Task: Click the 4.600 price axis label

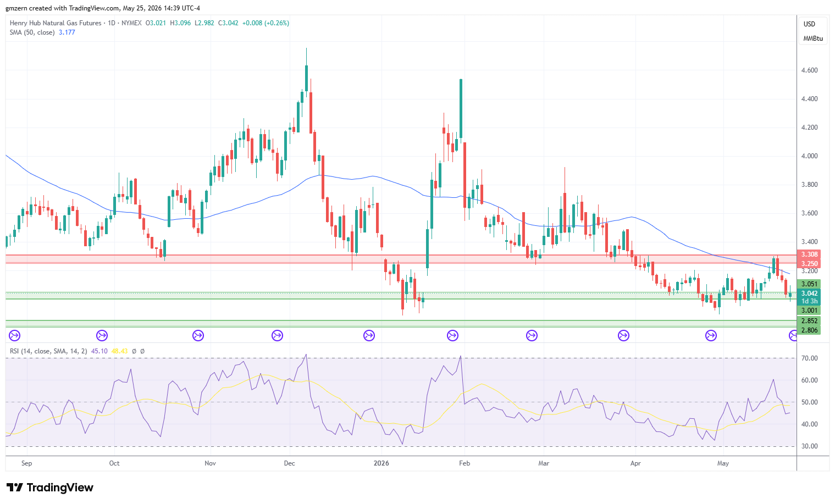Action: (x=809, y=70)
